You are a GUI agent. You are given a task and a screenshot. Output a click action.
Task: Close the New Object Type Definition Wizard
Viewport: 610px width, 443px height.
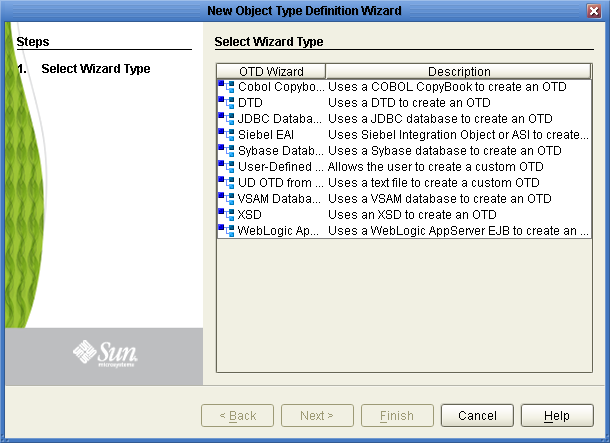[594, 11]
